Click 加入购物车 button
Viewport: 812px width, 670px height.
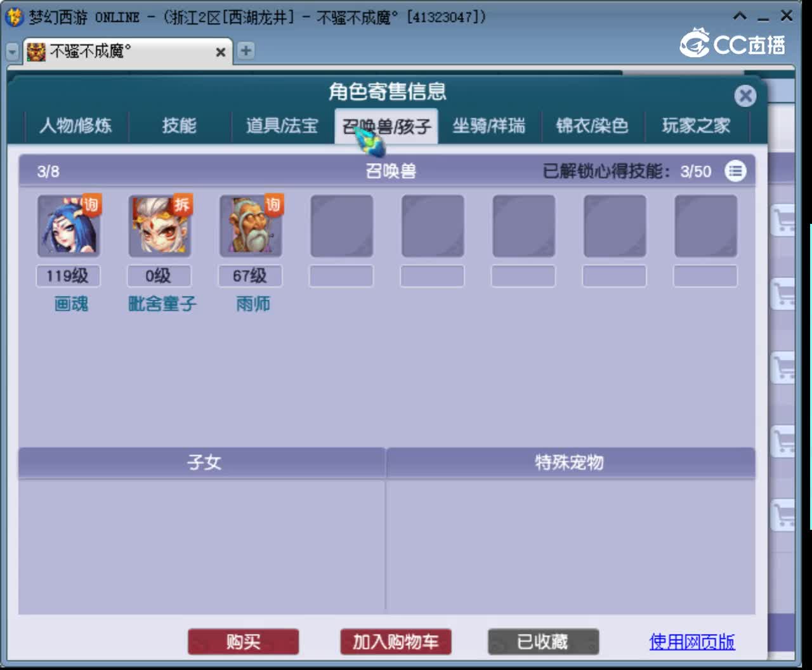click(x=396, y=642)
